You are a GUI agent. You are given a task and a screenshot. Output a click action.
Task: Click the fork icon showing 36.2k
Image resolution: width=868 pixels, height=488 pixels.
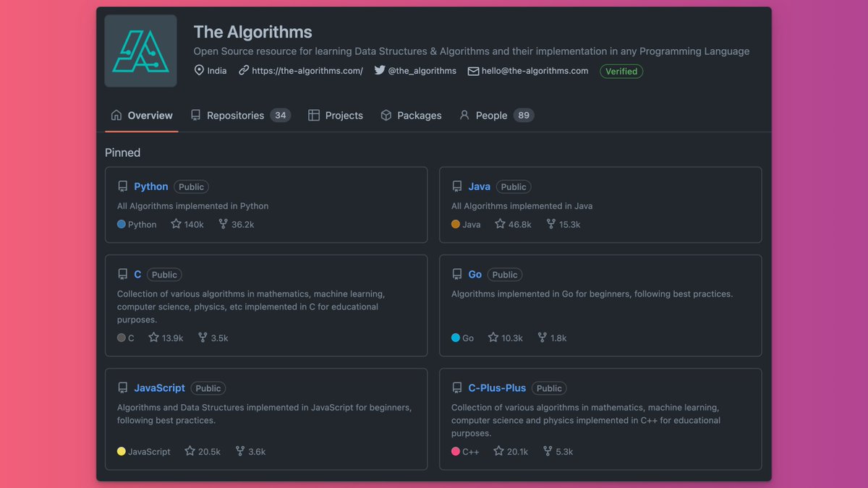(223, 224)
